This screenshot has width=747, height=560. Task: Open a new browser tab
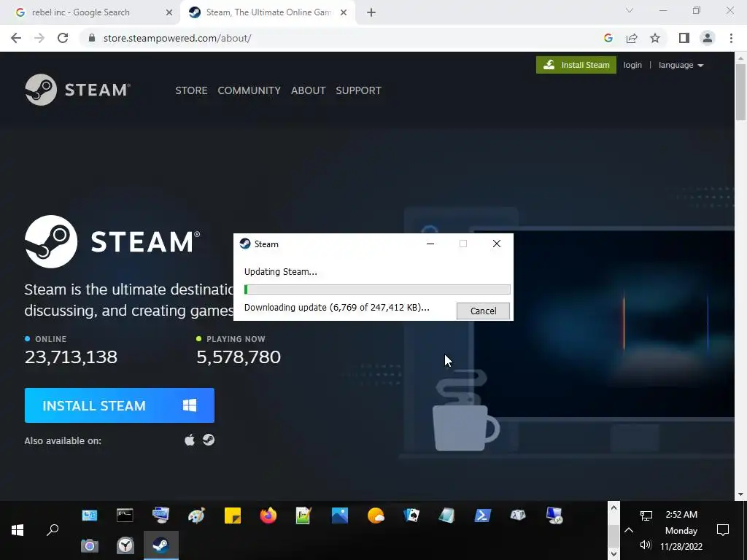pos(371,12)
